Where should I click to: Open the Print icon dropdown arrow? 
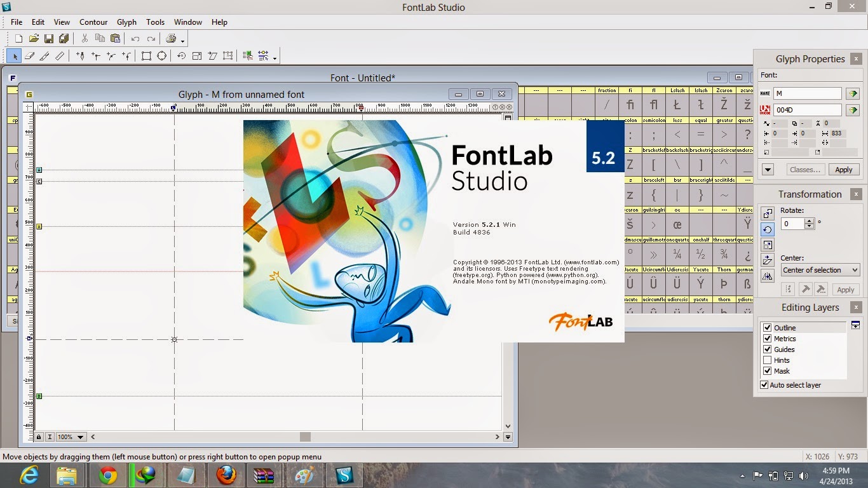click(182, 41)
